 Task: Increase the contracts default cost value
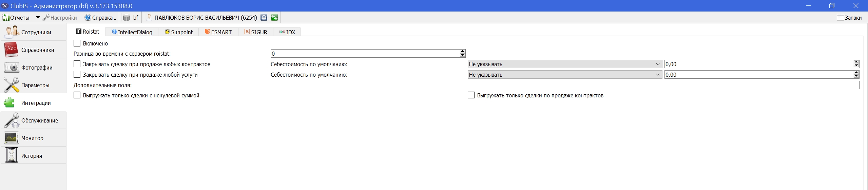pyautogui.click(x=856, y=62)
